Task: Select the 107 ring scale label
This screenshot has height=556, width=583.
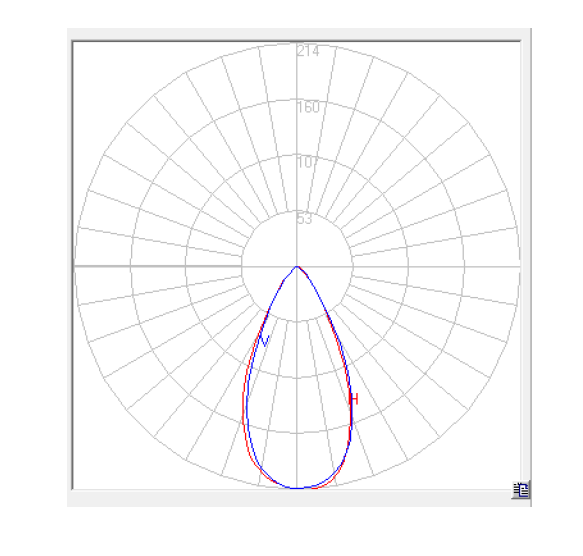Action: point(307,163)
